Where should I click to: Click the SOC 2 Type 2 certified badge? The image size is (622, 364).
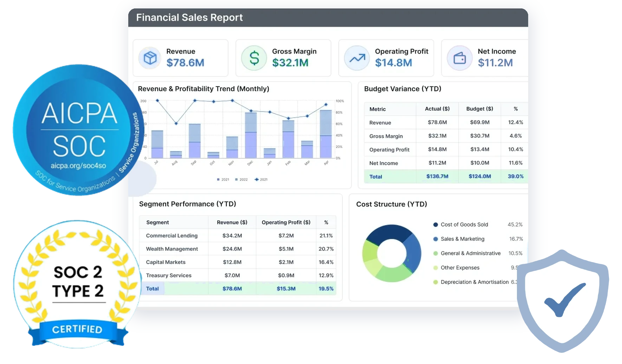77,285
